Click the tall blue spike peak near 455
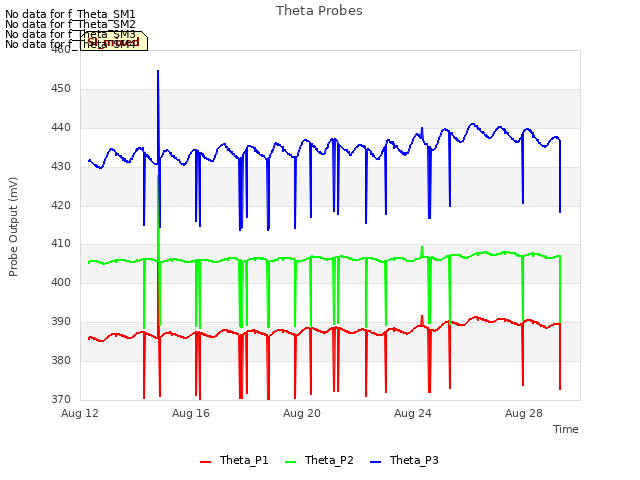Image resolution: width=640 pixels, height=480 pixels. (x=158, y=71)
